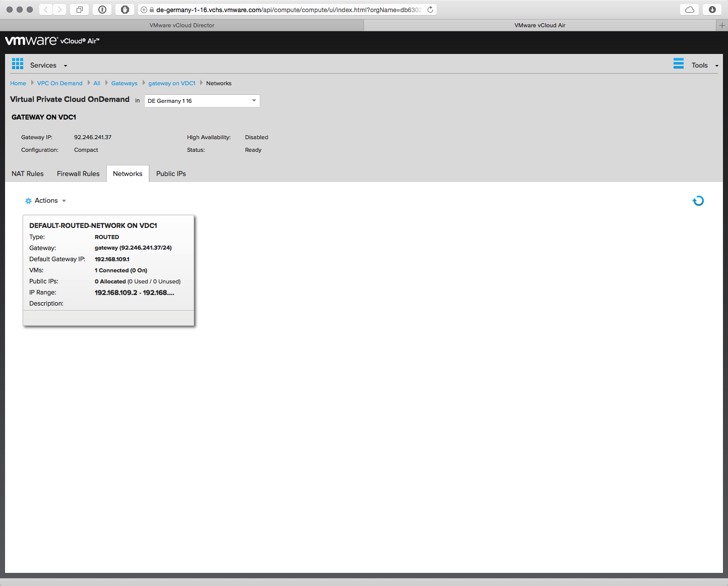Go back using the browser back arrow

pyautogui.click(x=46, y=10)
